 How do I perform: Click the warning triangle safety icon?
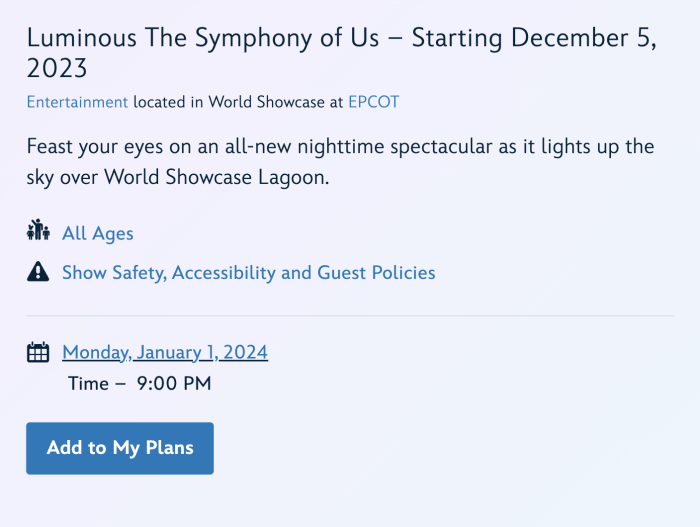point(38,272)
